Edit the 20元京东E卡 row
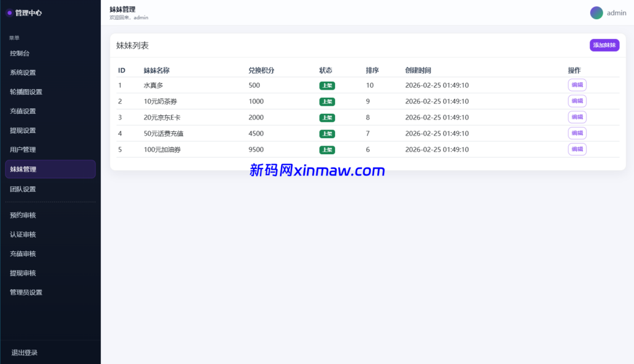 [x=577, y=117]
